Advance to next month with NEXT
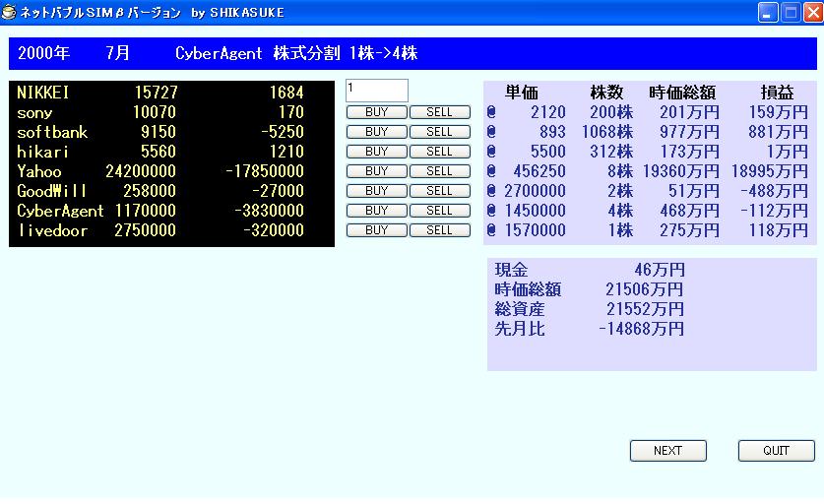Viewport: 824px width, 504px height. [667, 451]
